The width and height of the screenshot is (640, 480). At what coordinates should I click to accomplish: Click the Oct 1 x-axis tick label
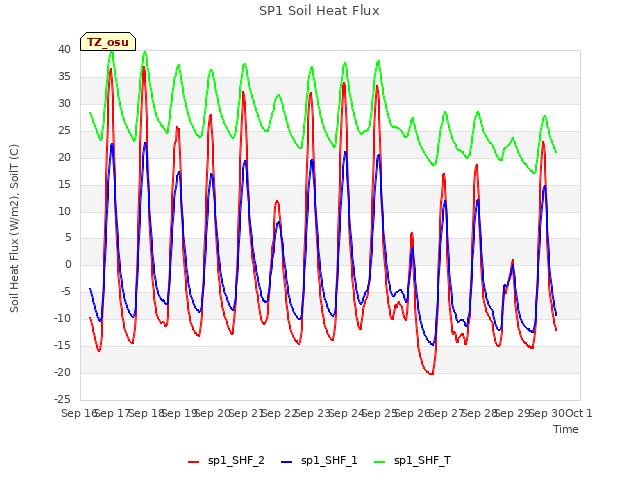(x=579, y=413)
